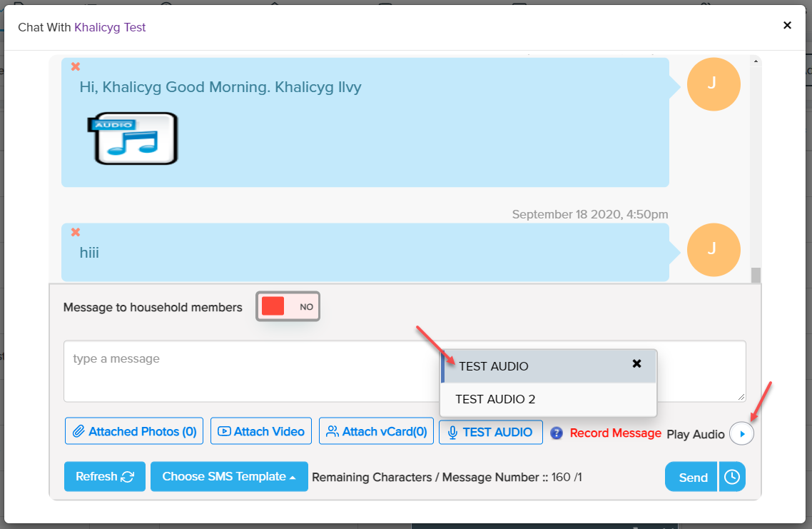Select TEST AUDIO 2 option
The height and width of the screenshot is (529, 812).
click(x=495, y=399)
